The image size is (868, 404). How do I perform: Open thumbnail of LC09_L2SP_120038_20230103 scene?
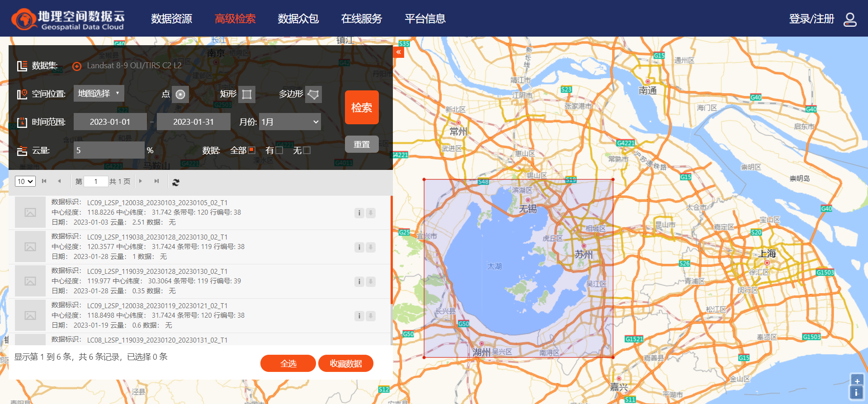(30, 212)
